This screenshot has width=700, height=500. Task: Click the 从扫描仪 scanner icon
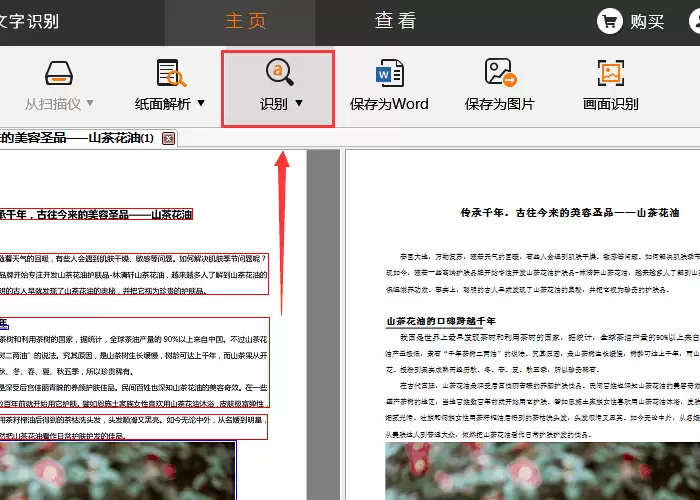58,73
